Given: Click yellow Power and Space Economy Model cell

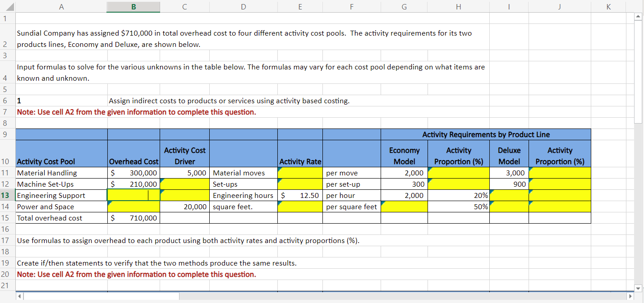Looking at the screenshot, I should click(x=404, y=207).
